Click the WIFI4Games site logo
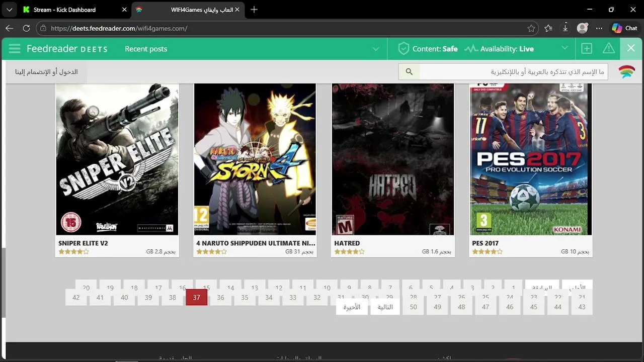This screenshot has width=644, height=362. click(626, 72)
